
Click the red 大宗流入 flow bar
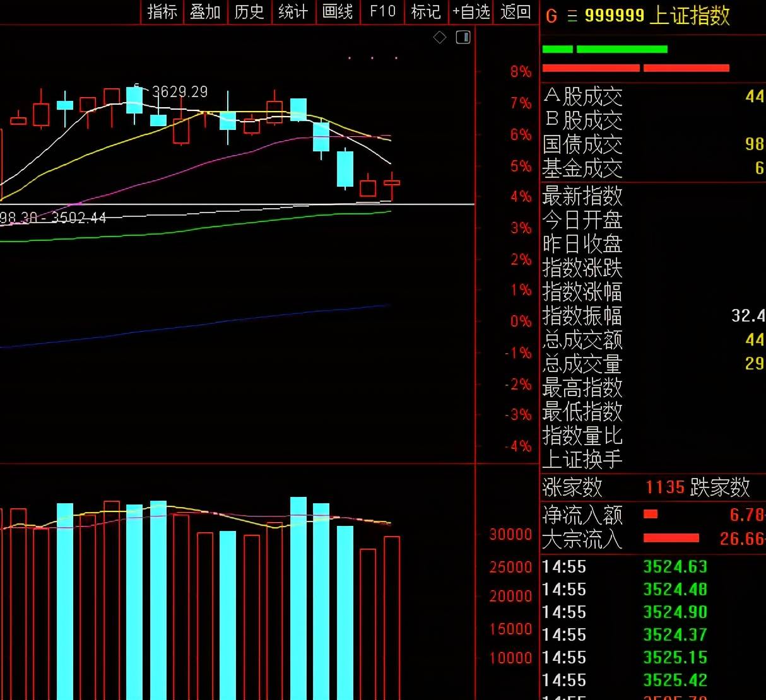pyautogui.click(x=671, y=538)
